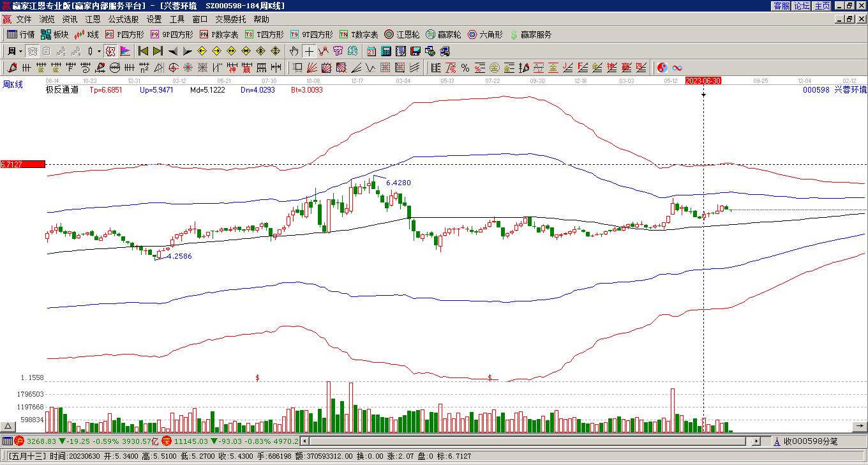Click the 6.7127 price marker label

[x=23, y=164]
